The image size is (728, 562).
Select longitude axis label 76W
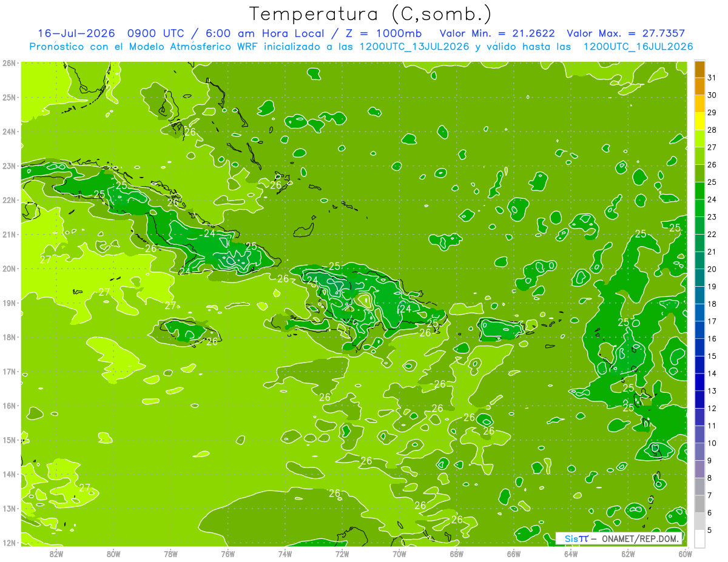point(227,554)
